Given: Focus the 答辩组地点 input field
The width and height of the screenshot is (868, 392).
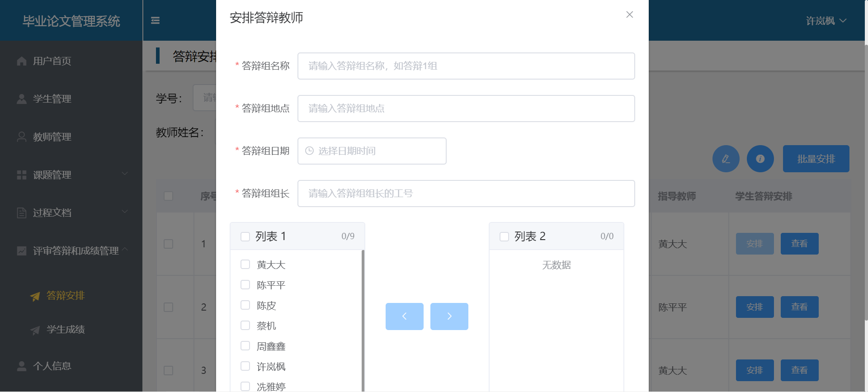Looking at the screenshot, I should point(466,109).
